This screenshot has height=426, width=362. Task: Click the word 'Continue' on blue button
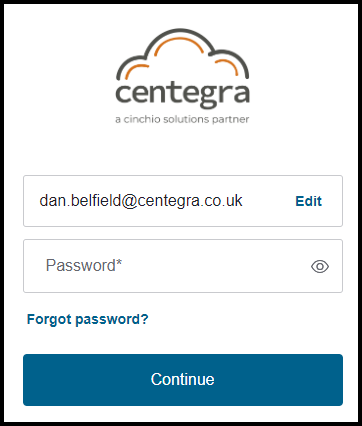click(182, 379)
